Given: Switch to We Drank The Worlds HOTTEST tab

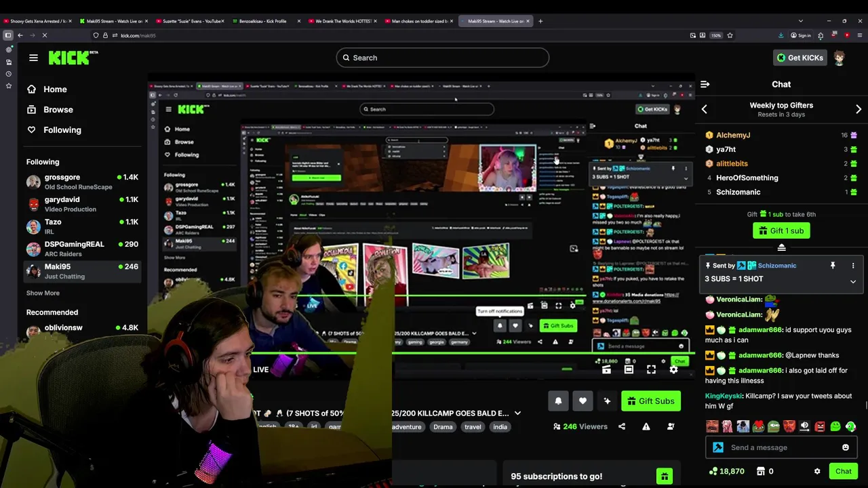Looking at the screenshot, I should pos(342,21).
